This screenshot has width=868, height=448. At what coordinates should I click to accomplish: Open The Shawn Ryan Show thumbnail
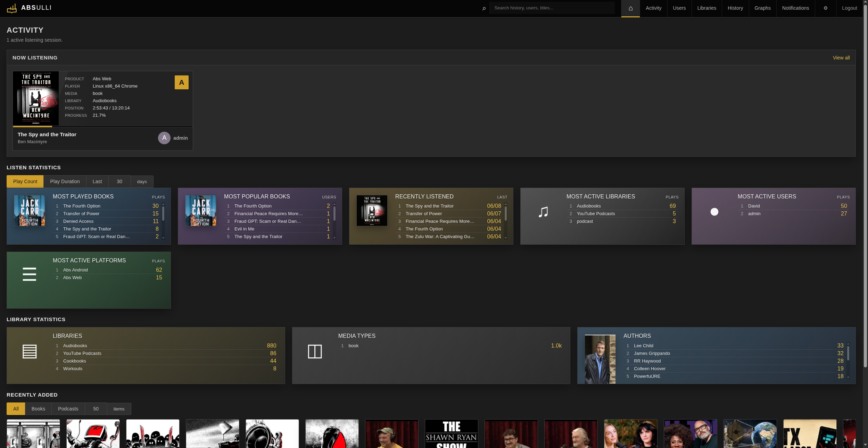pos(452,434)
